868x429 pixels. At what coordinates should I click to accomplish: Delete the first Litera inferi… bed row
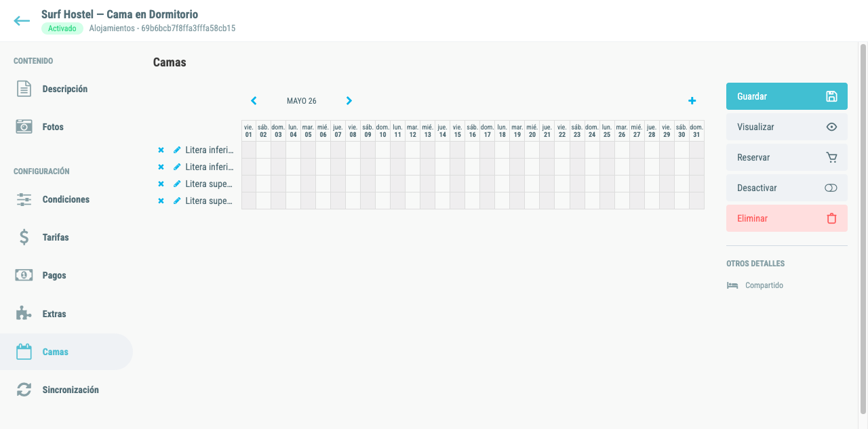[x=161, y=150]
